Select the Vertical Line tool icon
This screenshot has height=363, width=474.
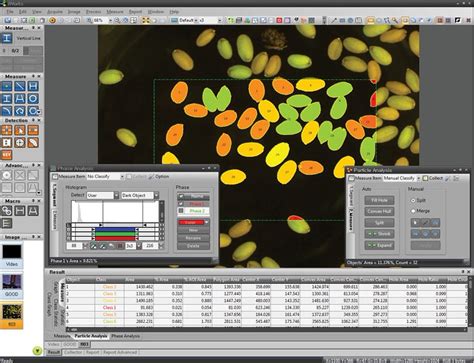point(7,38)
